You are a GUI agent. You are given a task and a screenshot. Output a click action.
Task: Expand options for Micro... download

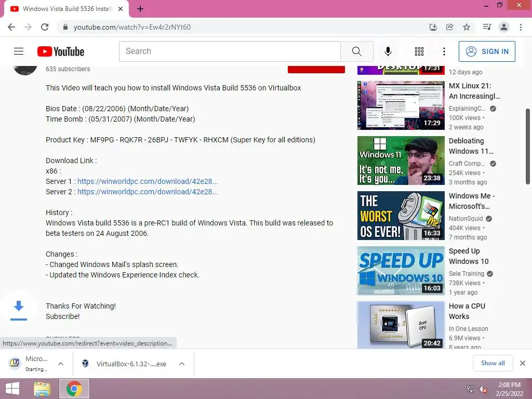61,364
